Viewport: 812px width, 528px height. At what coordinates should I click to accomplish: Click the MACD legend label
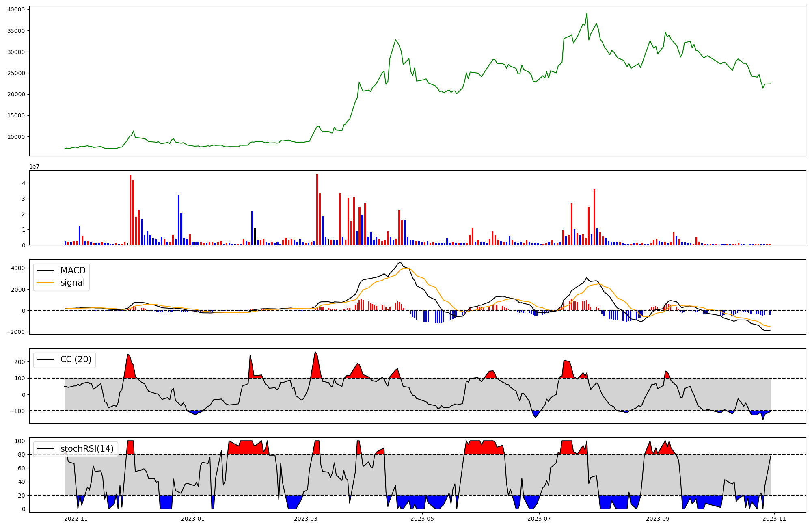coord(73,270)
